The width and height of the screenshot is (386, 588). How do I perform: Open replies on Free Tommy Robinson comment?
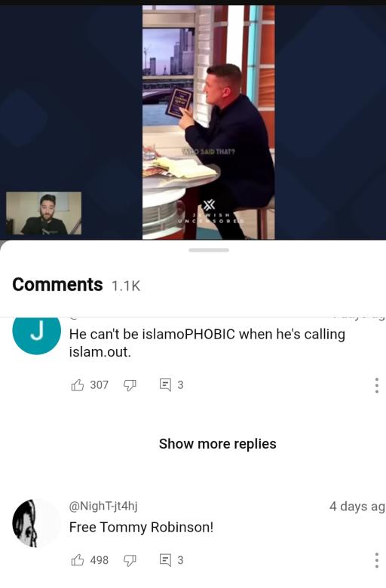[x=165, y=560]
